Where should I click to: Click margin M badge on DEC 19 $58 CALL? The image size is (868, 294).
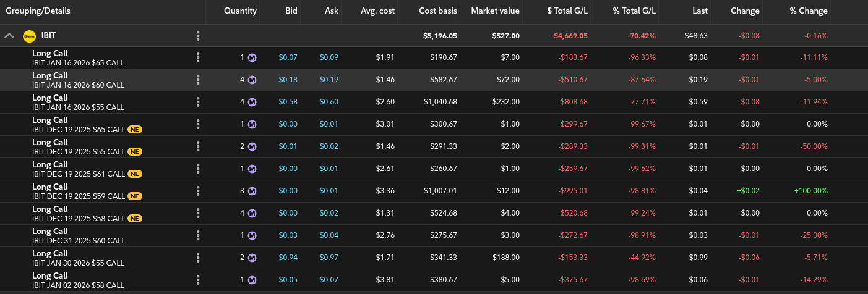[x=252, y=213]
